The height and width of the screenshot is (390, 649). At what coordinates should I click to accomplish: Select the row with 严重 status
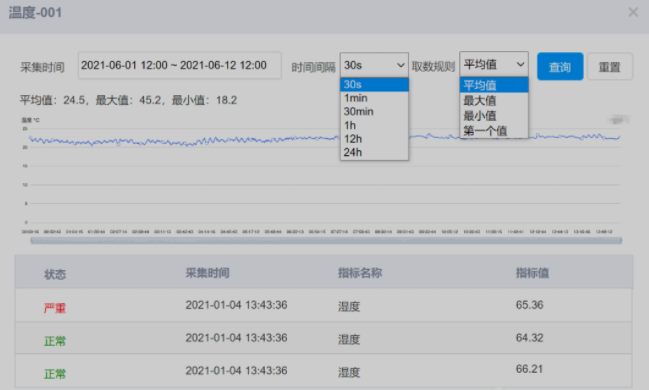324,306
